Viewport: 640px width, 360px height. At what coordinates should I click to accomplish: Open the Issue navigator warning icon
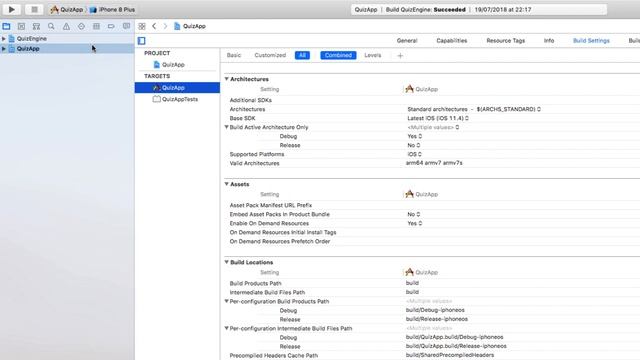66,26
